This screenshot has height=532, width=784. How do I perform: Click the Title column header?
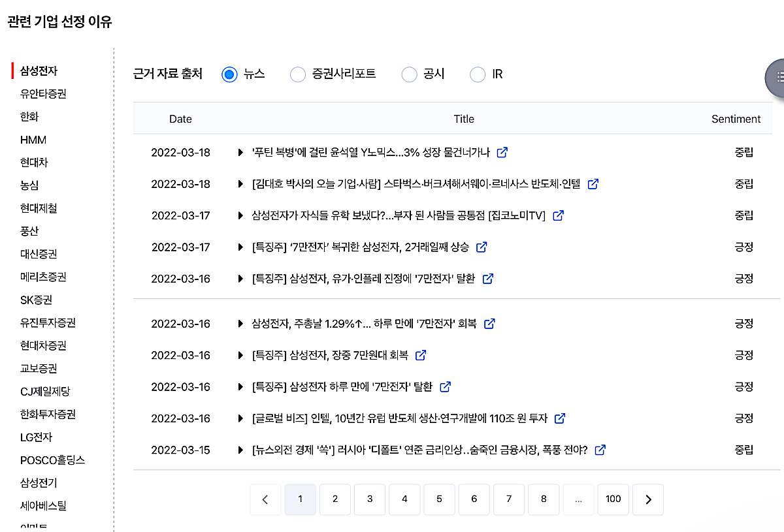464,119
